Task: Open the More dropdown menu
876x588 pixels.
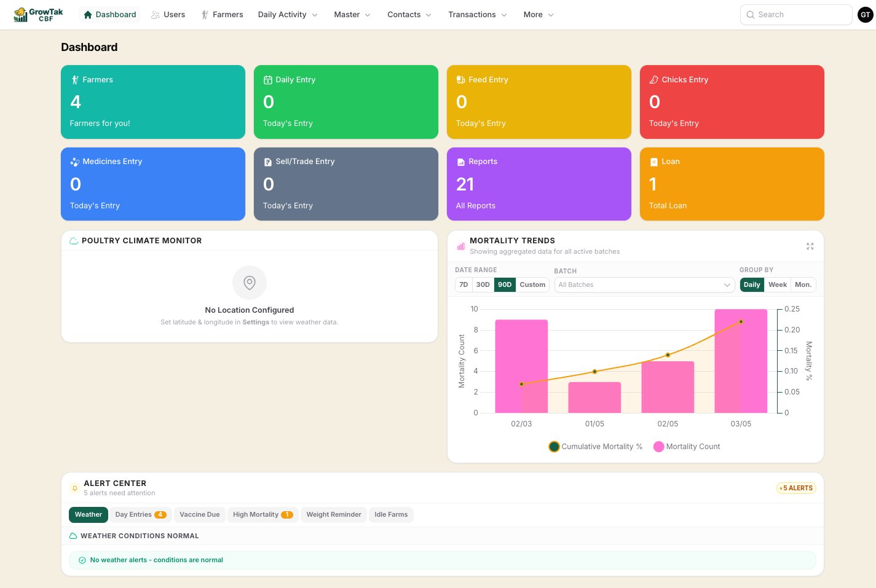Action: pyautogui.click(x=539, y=15)
